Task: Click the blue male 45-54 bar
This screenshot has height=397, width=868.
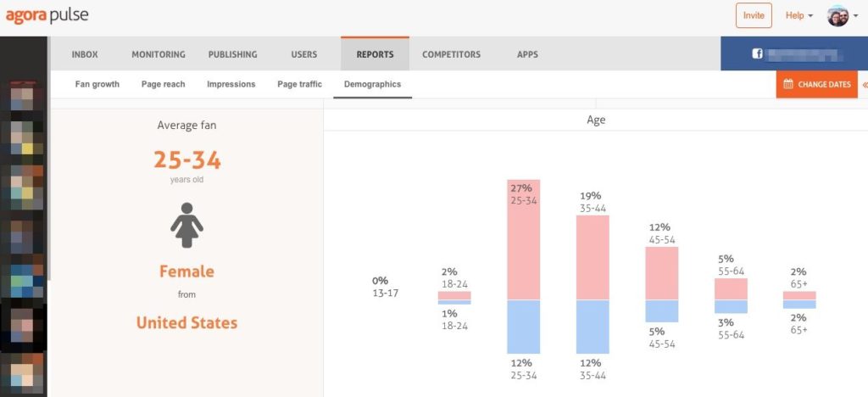Action: [661, 311]
